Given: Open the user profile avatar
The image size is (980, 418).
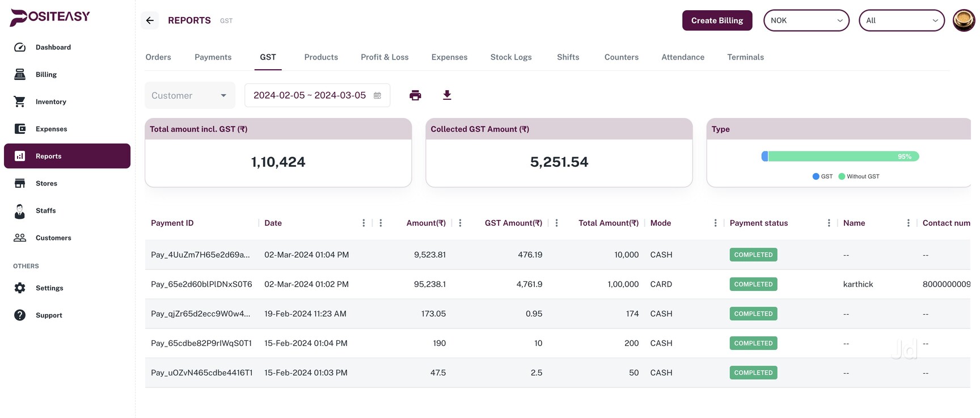Looking at the screenshot, I should pyautogui.click(x=963, y=20).
